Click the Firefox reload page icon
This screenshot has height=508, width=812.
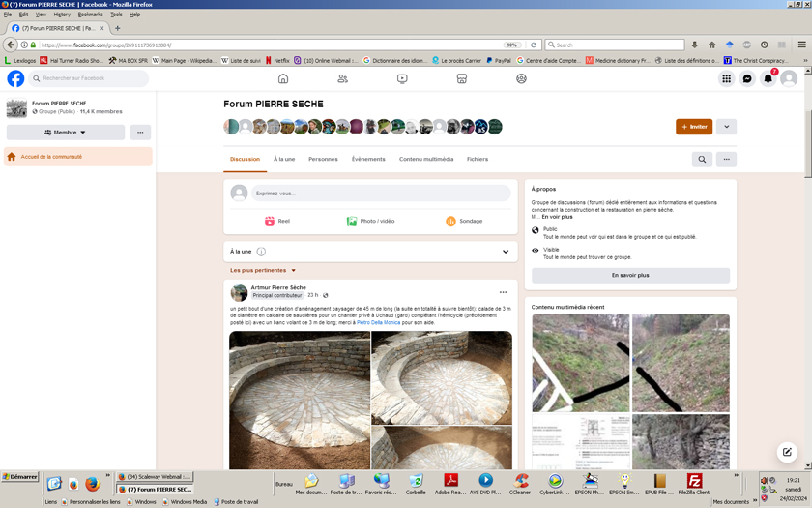pos(534,45)
